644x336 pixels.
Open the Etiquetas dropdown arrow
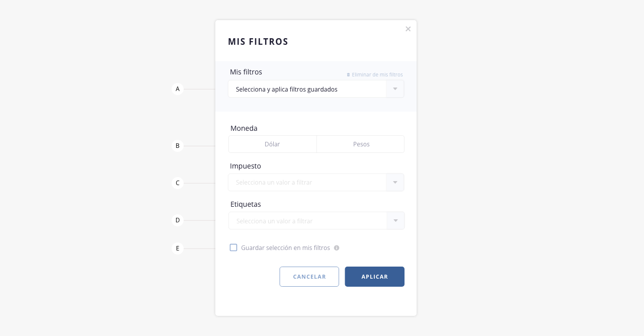(x=395, y=221)
